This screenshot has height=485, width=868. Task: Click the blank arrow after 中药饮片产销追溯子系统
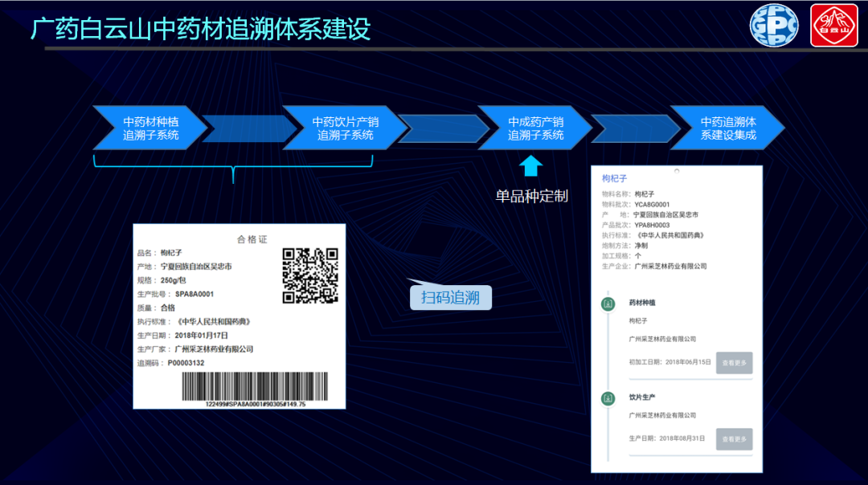(443, 128)
